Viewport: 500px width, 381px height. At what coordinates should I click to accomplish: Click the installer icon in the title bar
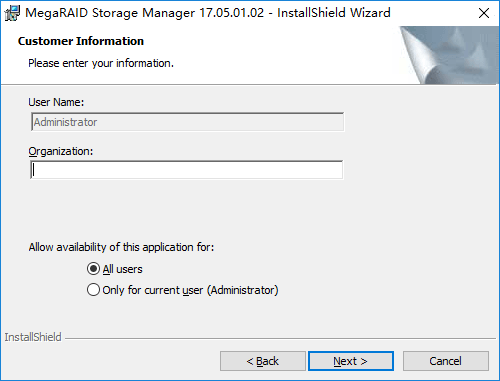click(12, 13)
